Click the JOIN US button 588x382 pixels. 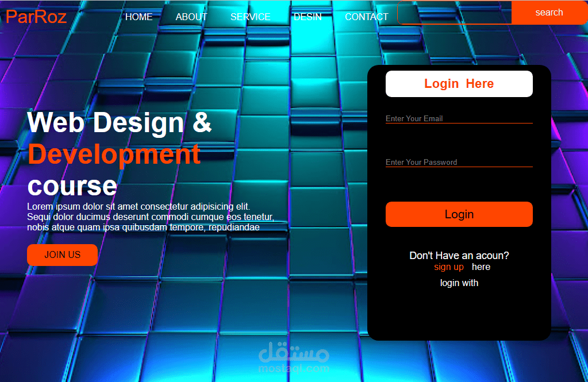pos(62,254)
